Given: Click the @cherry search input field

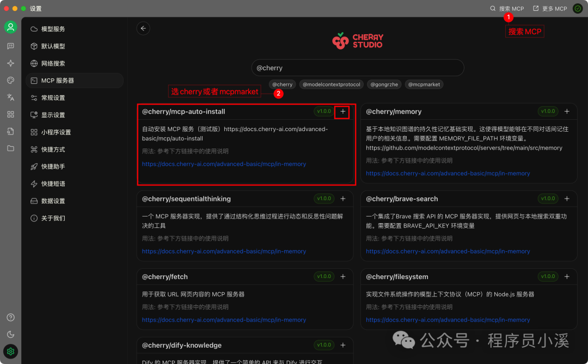Looking at the screenshot, I should point(358,68).
